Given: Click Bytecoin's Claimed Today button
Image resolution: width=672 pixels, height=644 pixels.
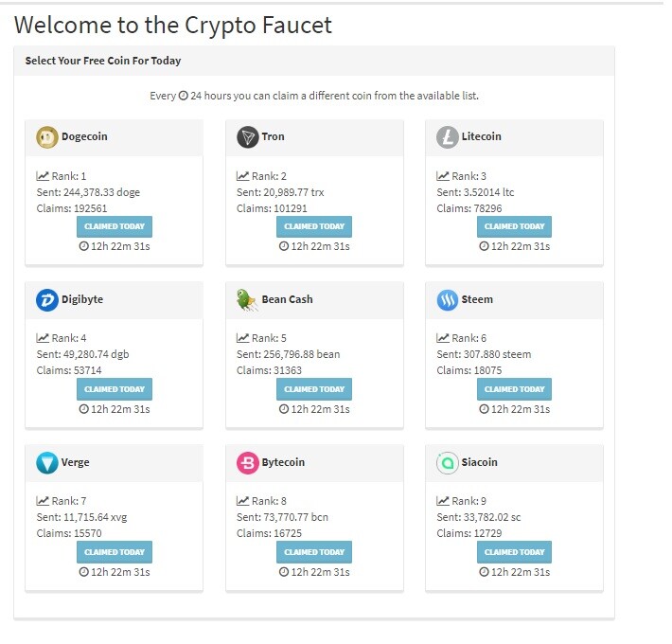Looking at the screenshot, I should [x=314, y=552].
